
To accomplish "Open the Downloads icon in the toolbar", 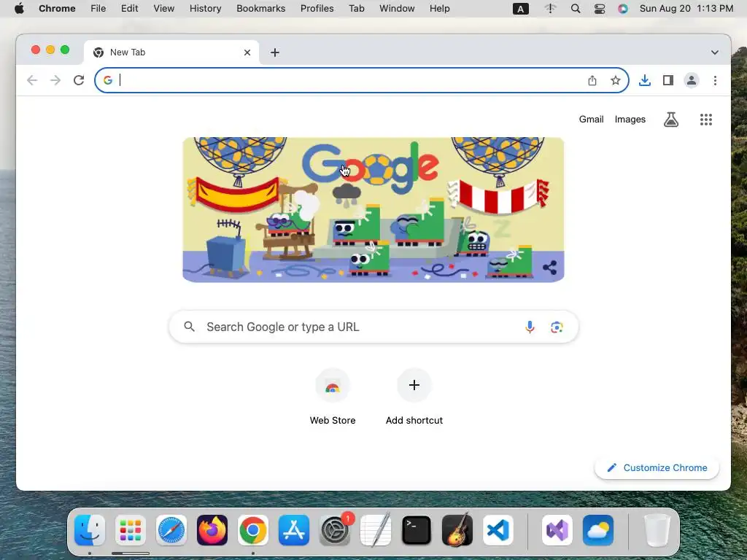I will pos(645,80).
